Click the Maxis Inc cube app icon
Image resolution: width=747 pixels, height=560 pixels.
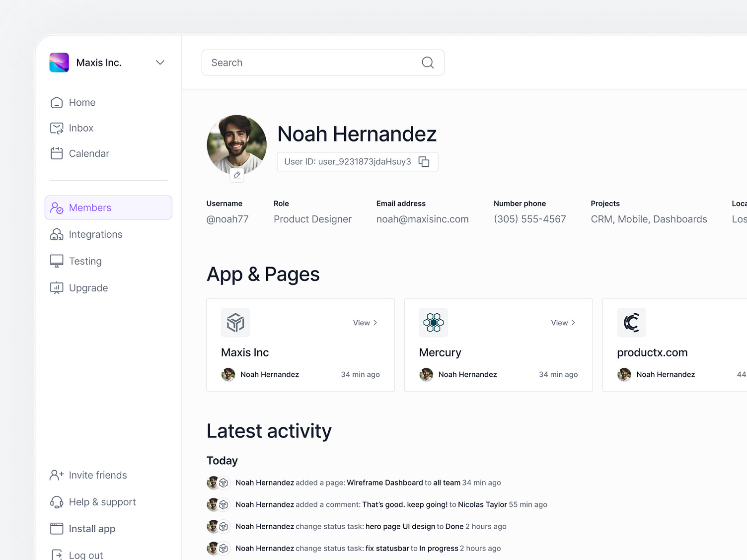click(235, 323)
